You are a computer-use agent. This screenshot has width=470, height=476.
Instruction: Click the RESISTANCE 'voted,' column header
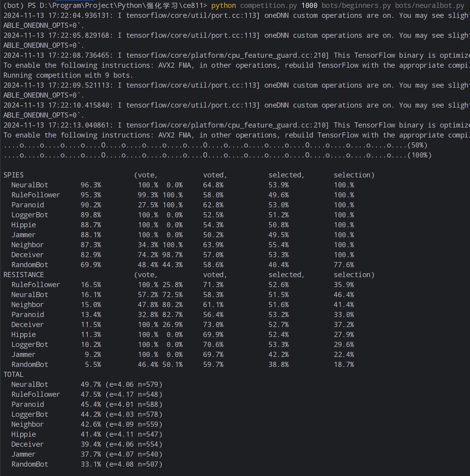pos(215,275)
